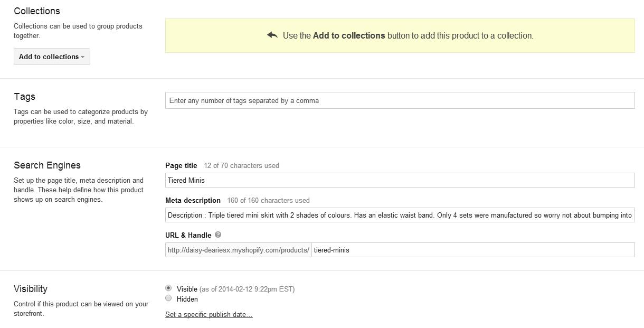Screen dimensions: 644x328
Task: Click the 160 of 160 characters counter
Action: [268, 200]
